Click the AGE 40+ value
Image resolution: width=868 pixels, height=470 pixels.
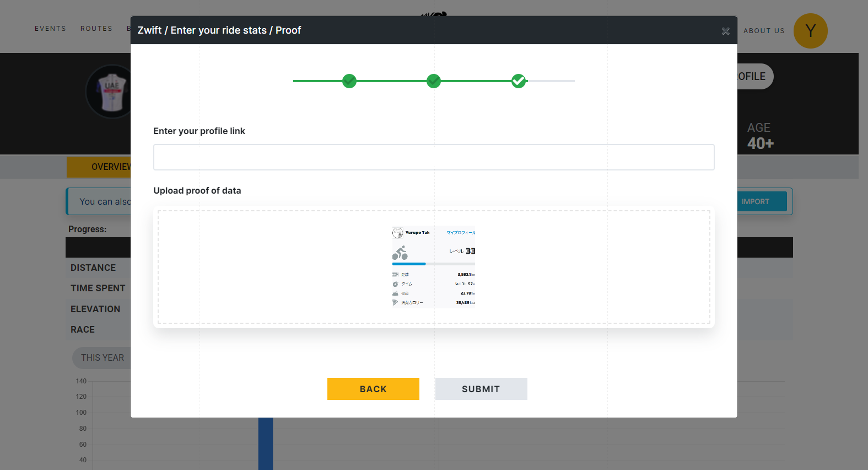coord(760,143)
